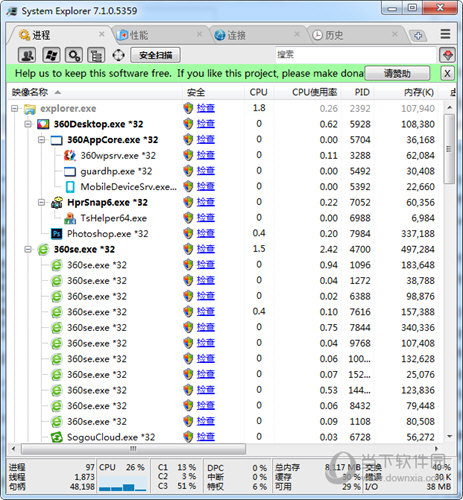Image resolution: width=463 pixels, height=500 pixels.
Task: Click browser icon of 360se.exe PID 4700
Action: point(43,249)
